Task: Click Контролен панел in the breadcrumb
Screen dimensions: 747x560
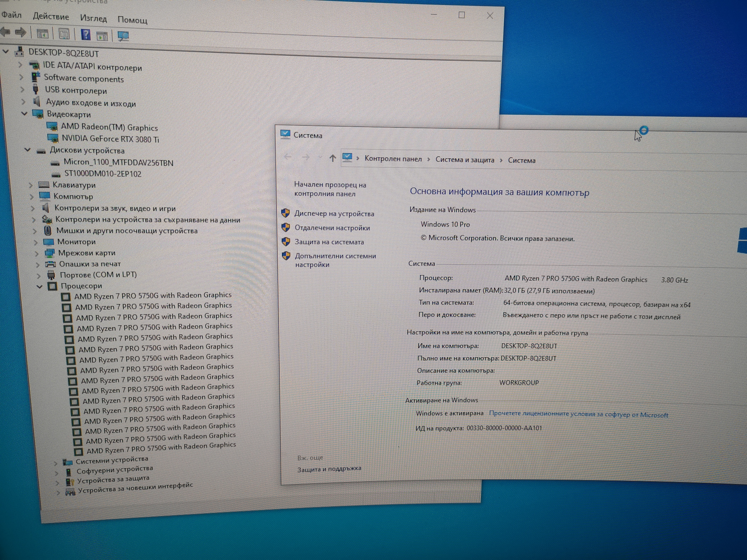Action: [393, 159]
